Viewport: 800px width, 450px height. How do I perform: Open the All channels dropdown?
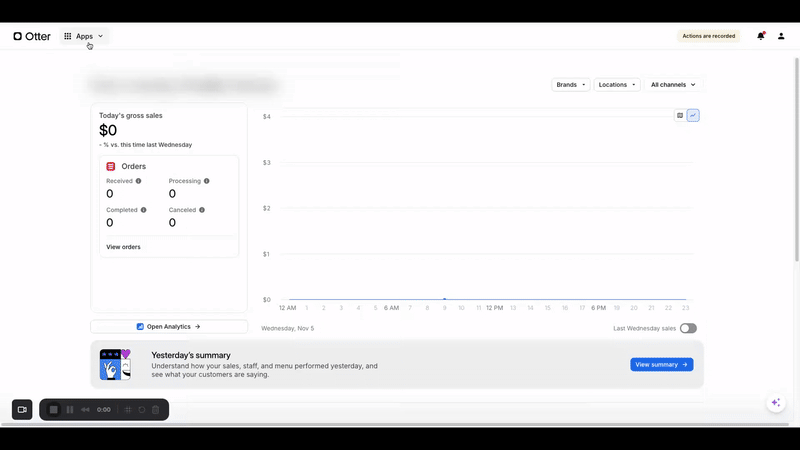point(672,85)
